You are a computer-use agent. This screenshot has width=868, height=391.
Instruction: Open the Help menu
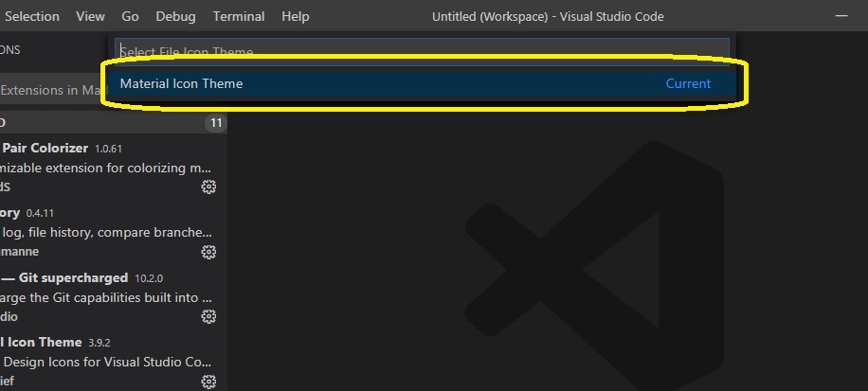click(295, 17)
